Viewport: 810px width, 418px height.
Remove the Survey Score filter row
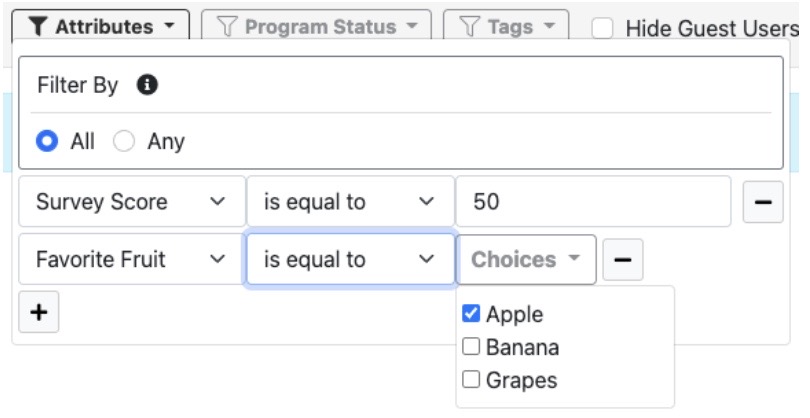point(762,202)
